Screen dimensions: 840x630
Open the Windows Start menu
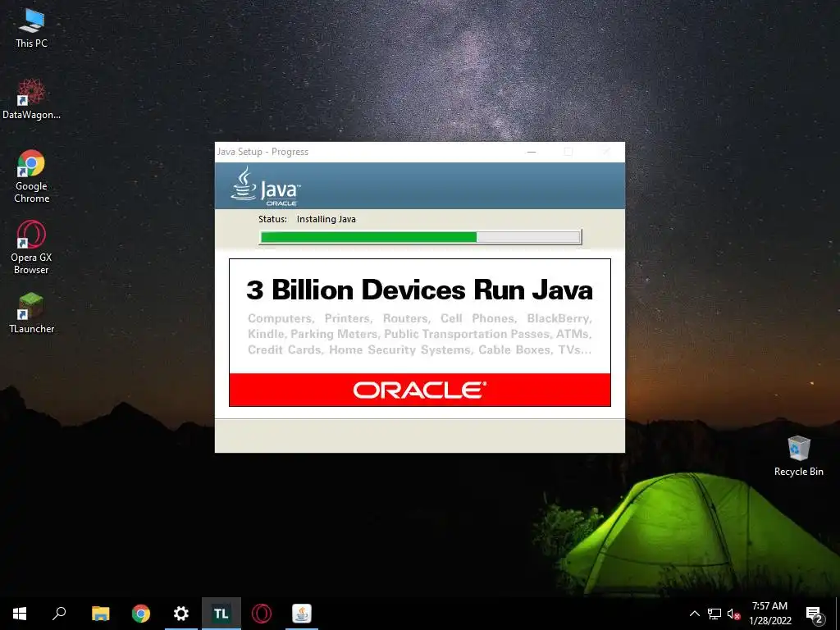[20, 614]
